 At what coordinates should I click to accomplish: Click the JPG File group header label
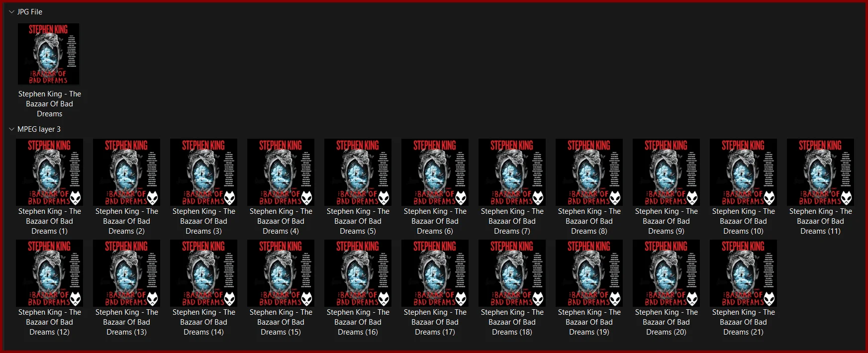[30, 11]
